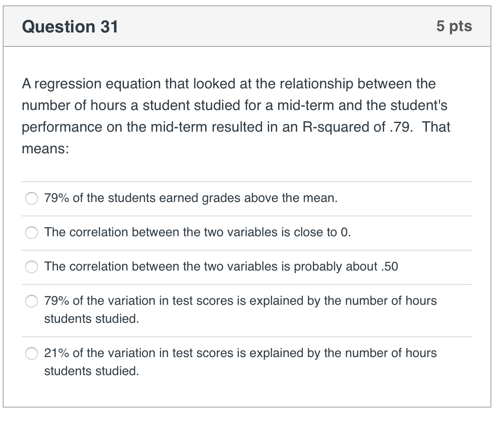504x422 pixels.
Task: Click the "Question 31" heading
Action: (70, 27)
